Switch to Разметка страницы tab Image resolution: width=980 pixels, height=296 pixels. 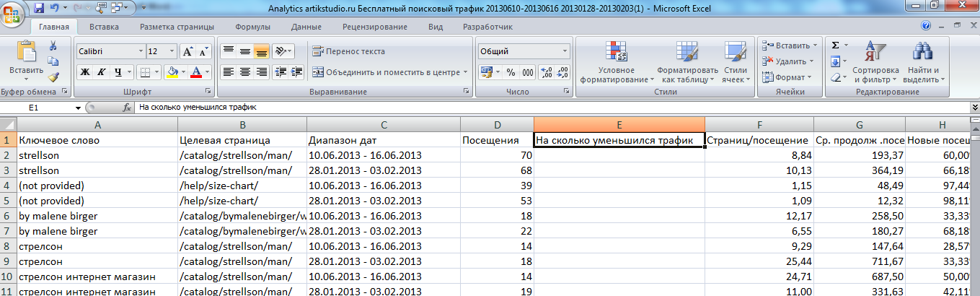(x=177, y=27)
